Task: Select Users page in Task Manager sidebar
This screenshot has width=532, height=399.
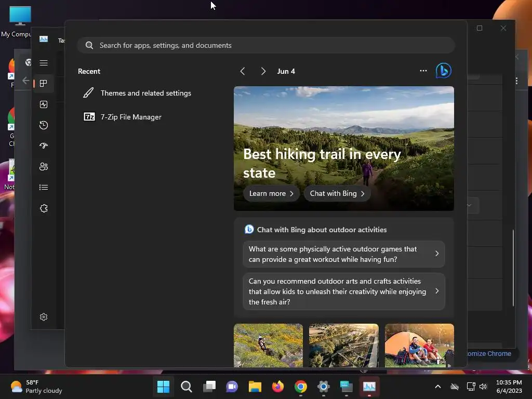Action: point(44,167)
